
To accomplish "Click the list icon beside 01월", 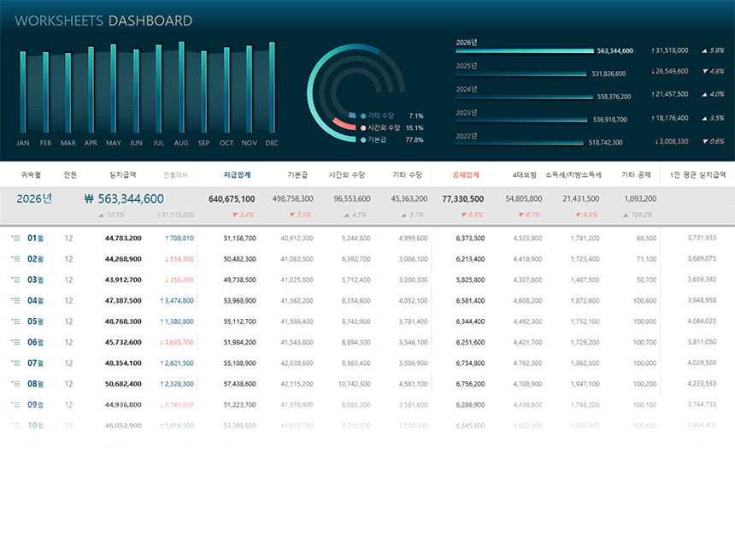I will [x=15, y=238].
